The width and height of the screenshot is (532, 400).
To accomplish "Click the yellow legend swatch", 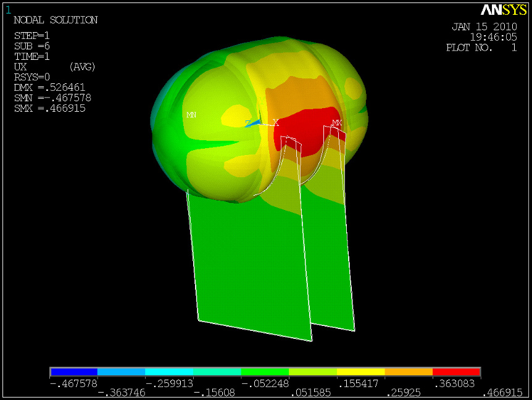I will (x=361, y=372).
